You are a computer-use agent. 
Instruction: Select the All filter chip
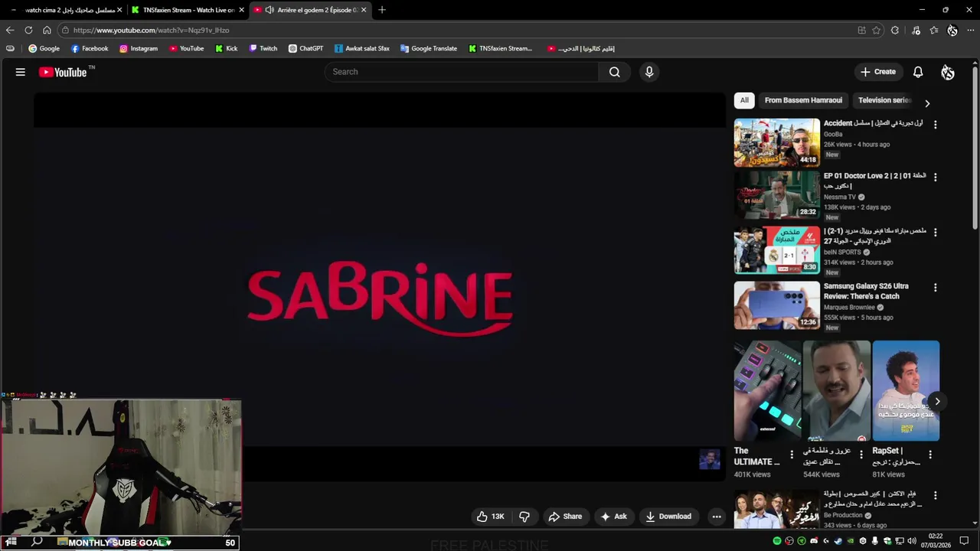(x=744, y=100)
